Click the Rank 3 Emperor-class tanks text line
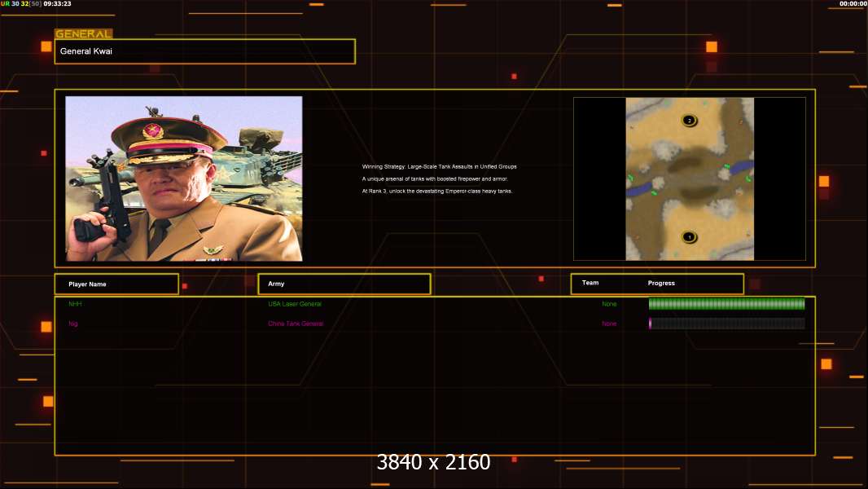This screenshot has width=868, height=489. 436,191
